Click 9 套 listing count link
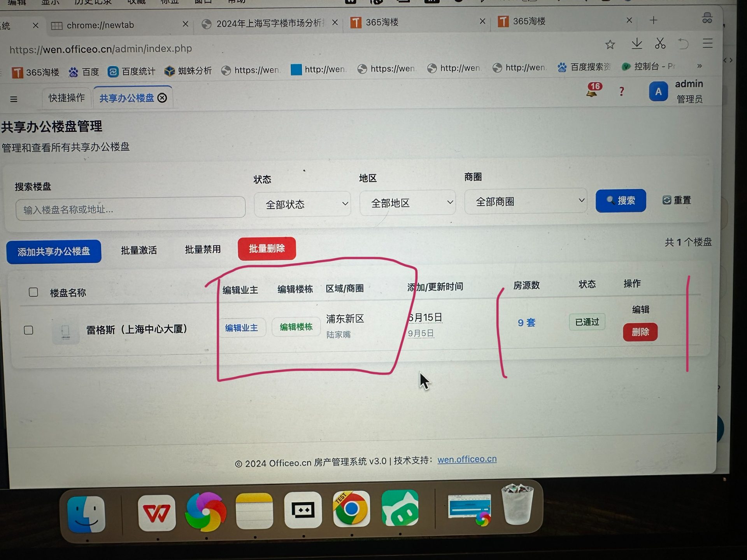 coord(526,323)
